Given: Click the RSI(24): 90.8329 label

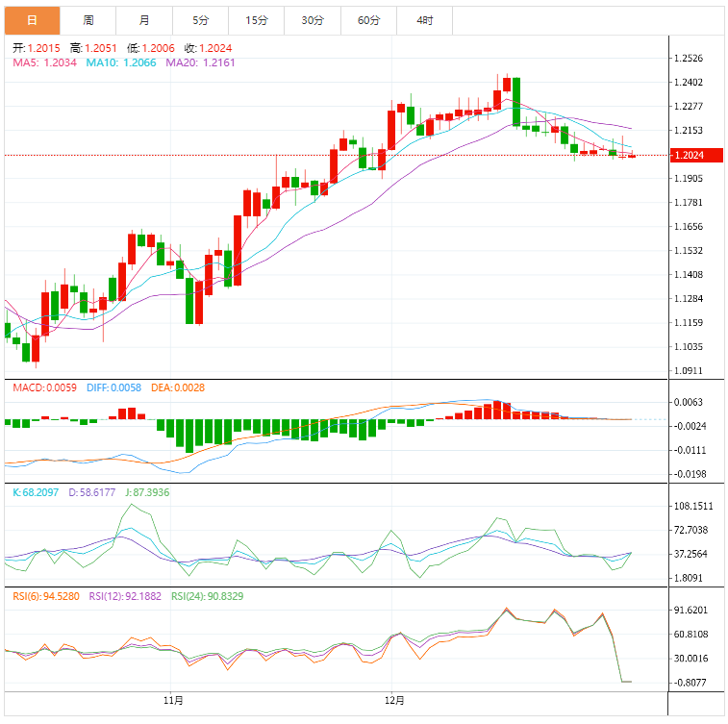Looking at the screenshot, I should (207, 596).
